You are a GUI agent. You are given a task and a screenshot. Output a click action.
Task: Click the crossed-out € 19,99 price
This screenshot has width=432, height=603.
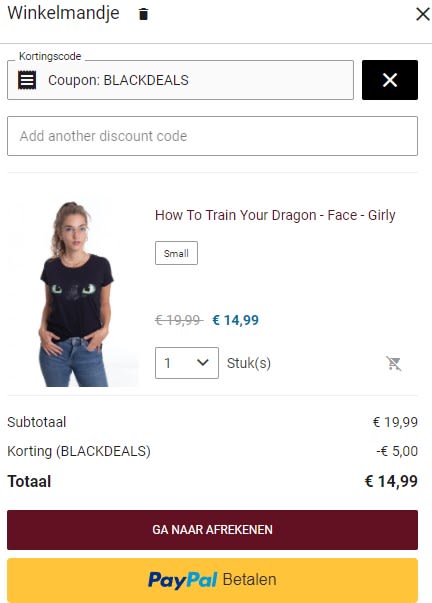pos(178,320)
